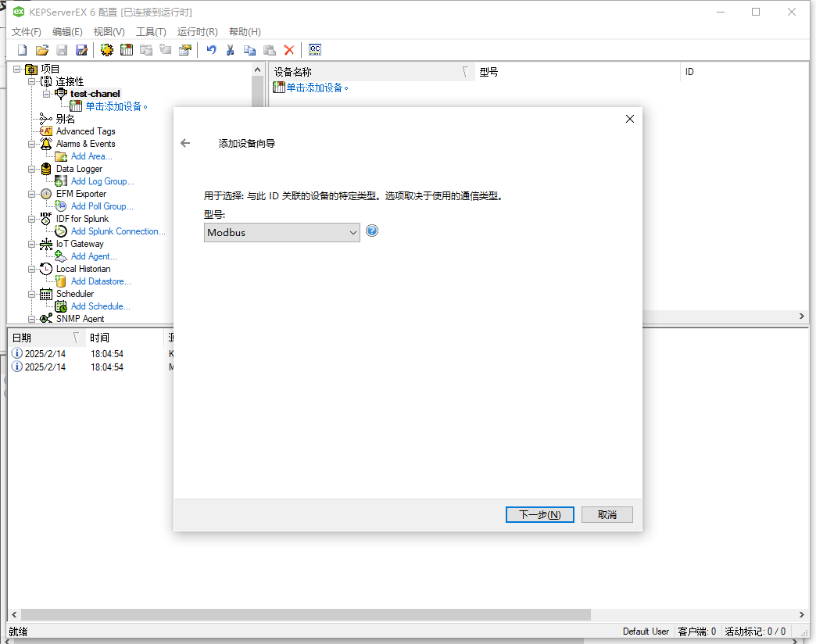Click the greyed Save toolbar icon
The image size is (816, 644).
tap(62, 50)
